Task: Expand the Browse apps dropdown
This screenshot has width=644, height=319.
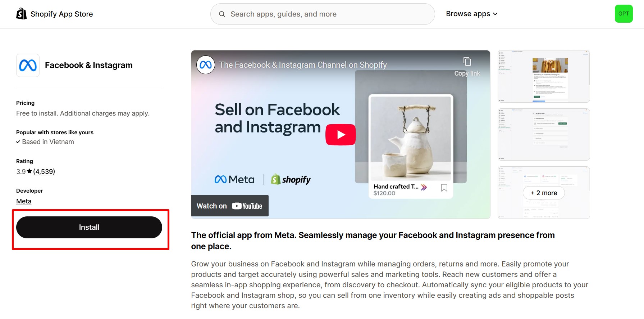Action: pyautogui.click(x=471, y=14)
